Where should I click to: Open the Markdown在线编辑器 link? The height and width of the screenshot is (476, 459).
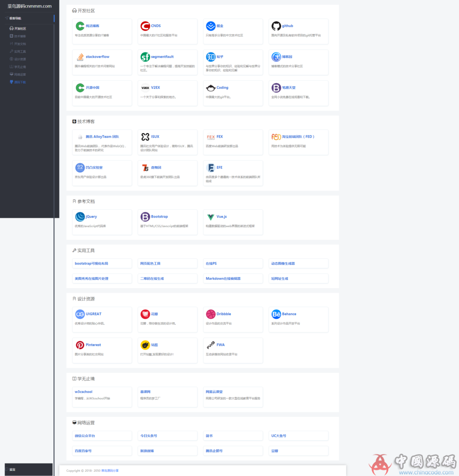(223, 278)
